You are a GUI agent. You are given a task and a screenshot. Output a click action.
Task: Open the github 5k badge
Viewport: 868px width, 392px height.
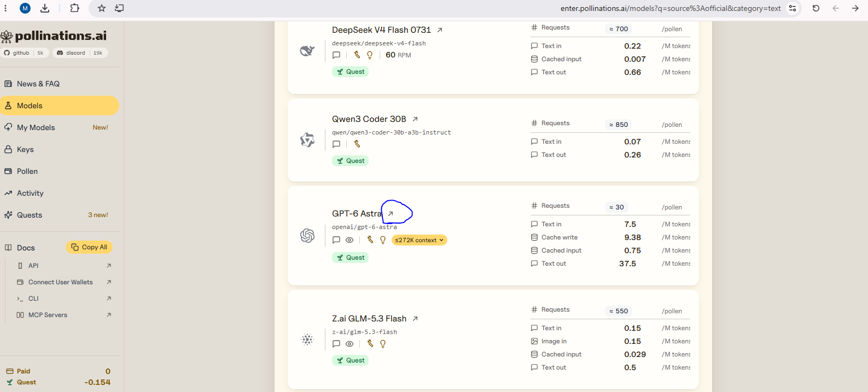[25, 53]
